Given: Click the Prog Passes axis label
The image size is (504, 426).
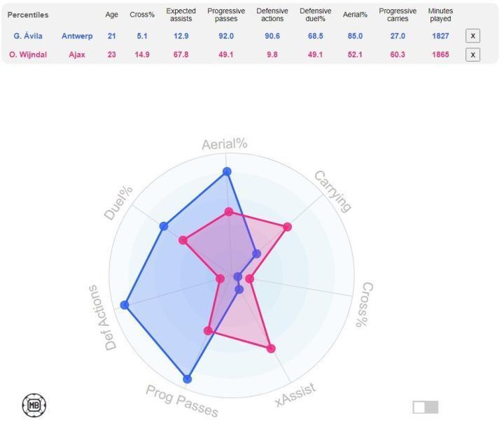Looking at the screenshot, I should click(182, 402).
